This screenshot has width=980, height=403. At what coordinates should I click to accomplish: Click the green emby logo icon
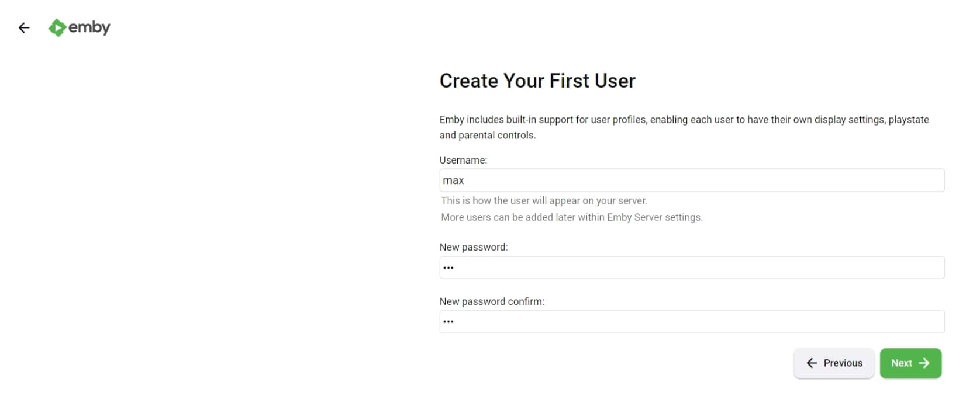tap(57, 27)
